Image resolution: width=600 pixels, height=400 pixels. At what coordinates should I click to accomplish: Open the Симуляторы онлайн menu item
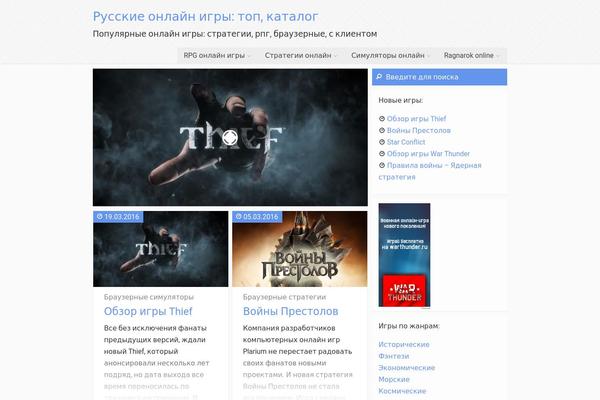(x=388, y=56)
